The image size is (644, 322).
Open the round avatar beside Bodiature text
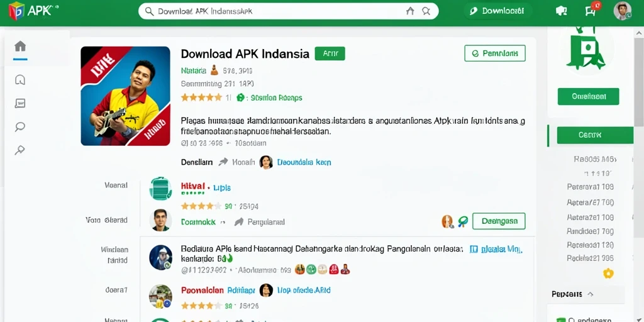(160, 257)
